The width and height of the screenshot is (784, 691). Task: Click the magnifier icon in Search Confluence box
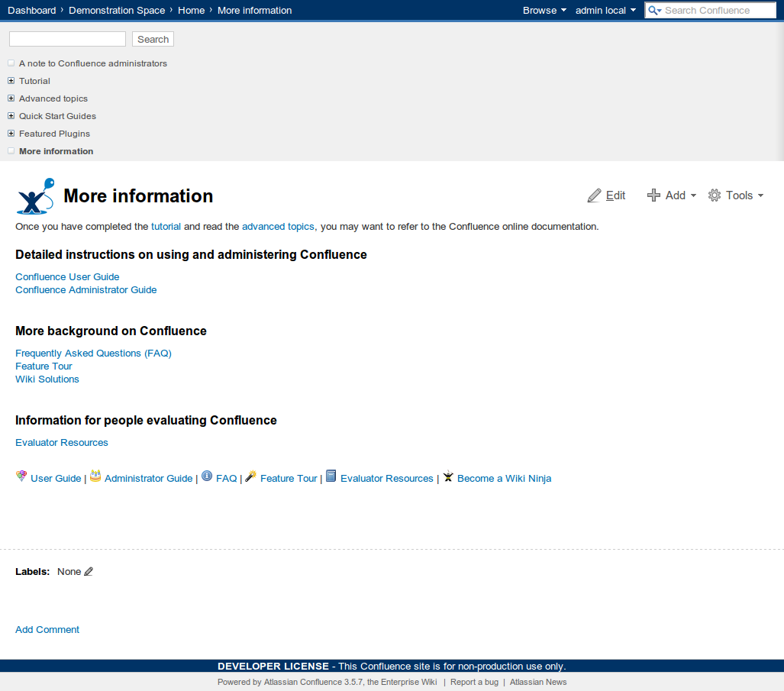[654, 11]
